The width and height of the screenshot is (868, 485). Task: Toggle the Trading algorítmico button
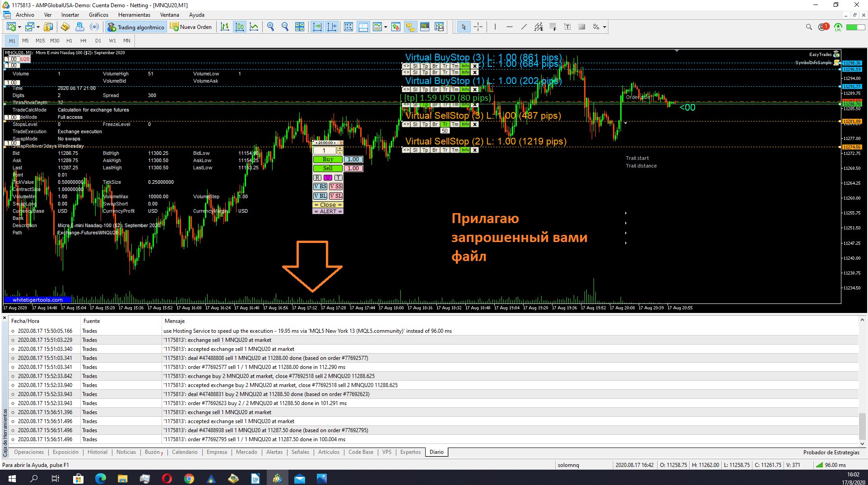pos(136,27)
